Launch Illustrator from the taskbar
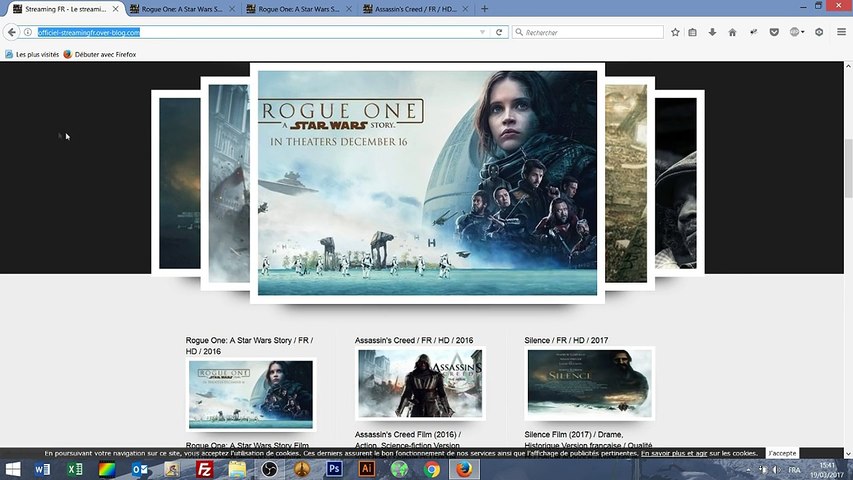The height and width of the screenshot is (480, 853). 367,469
